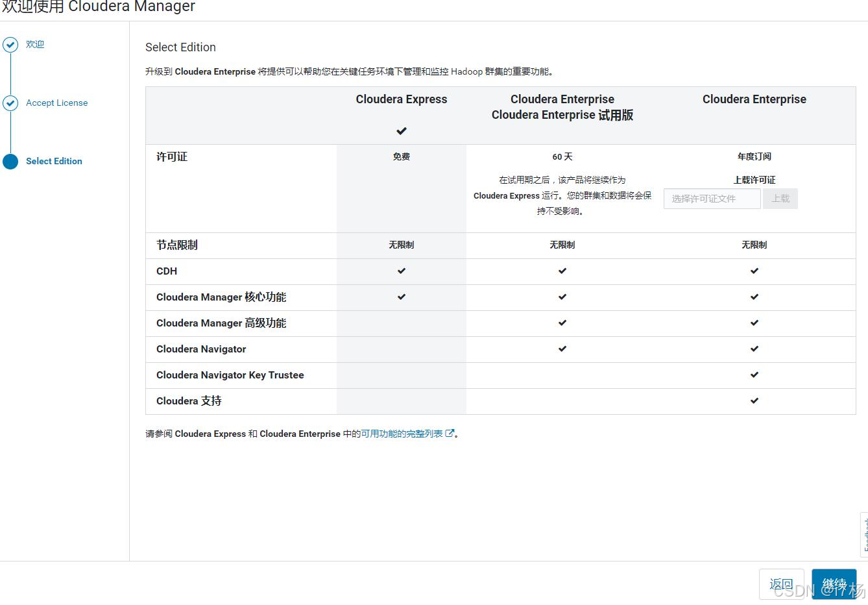This screenshot has width=868, height=605.
Task: Click the 继续 button to proceed
Action: click(834, 584)
